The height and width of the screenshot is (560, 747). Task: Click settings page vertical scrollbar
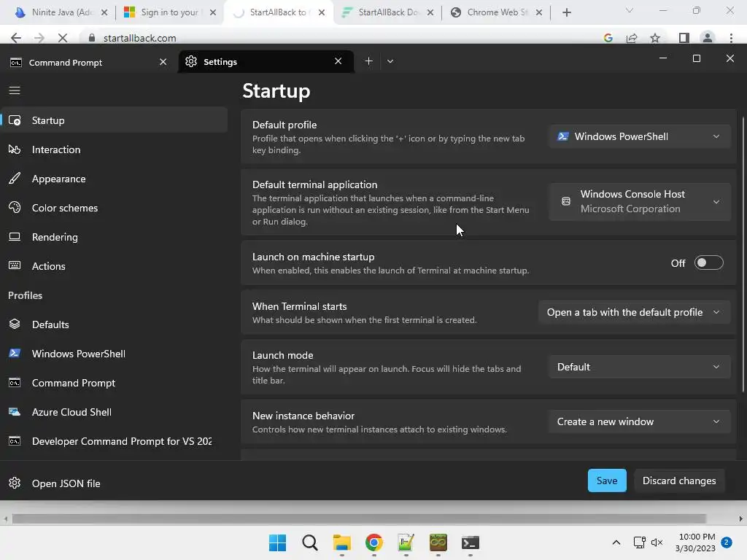point(743,254)
